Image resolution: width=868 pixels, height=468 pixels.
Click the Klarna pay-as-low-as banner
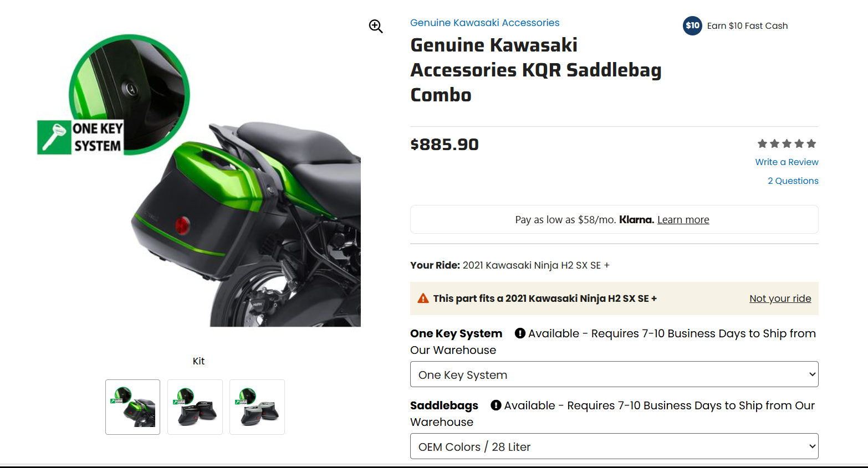[614, 219]
